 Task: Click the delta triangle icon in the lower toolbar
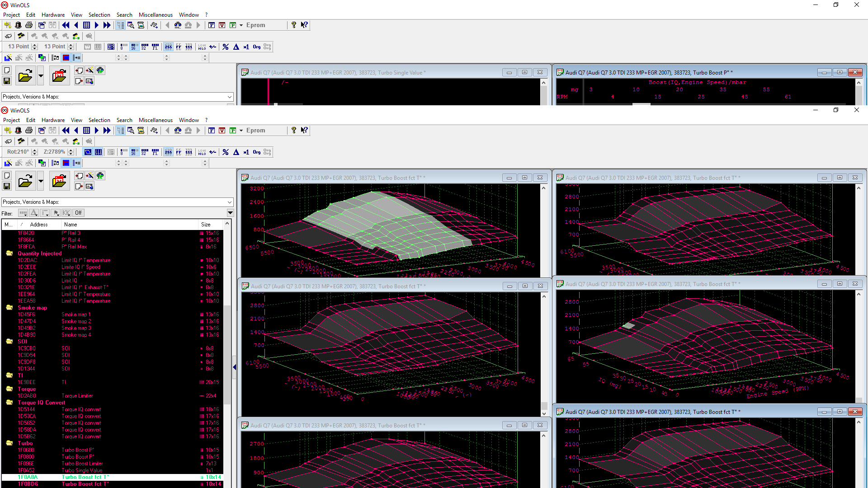[236, 152]
